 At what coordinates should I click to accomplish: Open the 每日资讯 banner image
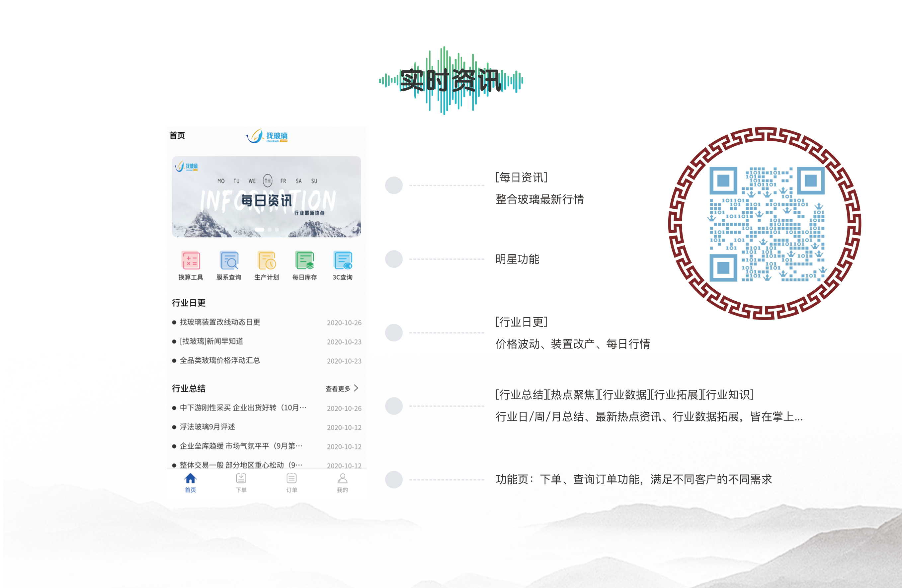267,197
